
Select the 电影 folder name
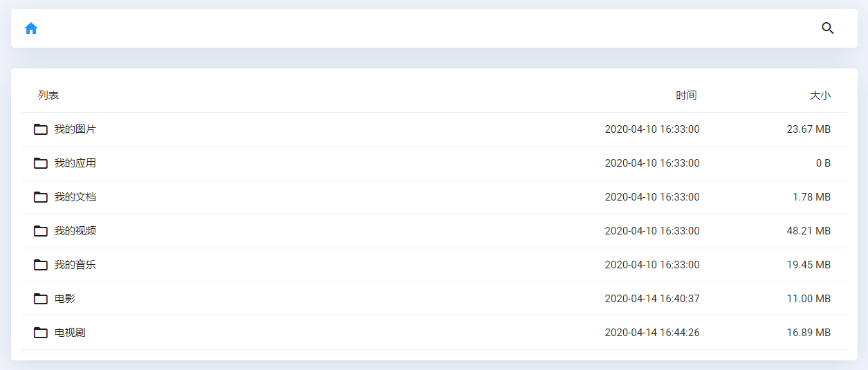click(65, 299)
